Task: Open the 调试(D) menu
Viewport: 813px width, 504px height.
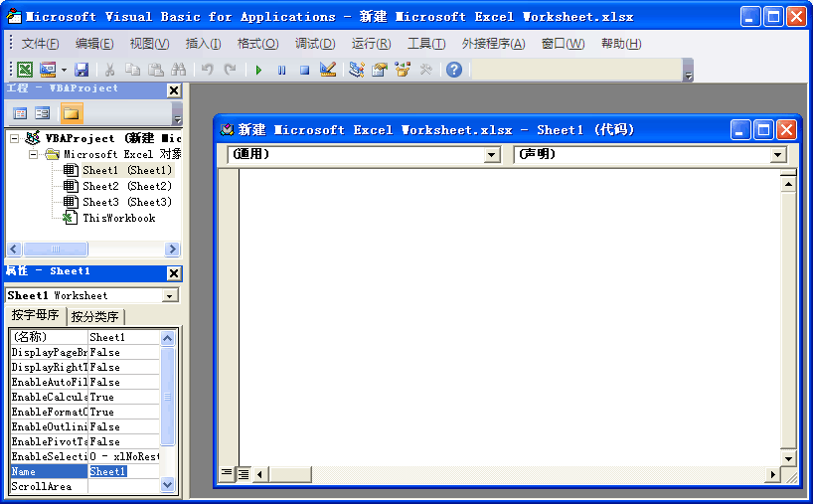Action: coord(315,44)
